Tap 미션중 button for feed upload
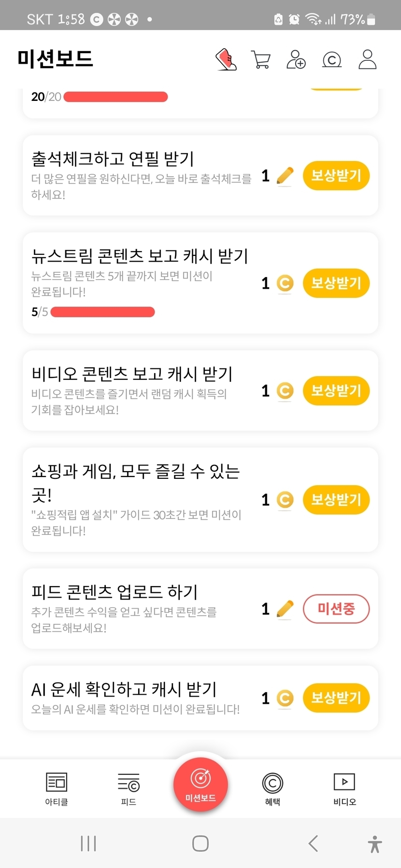Screen dimensions: 401x868 tap(336, 609)
